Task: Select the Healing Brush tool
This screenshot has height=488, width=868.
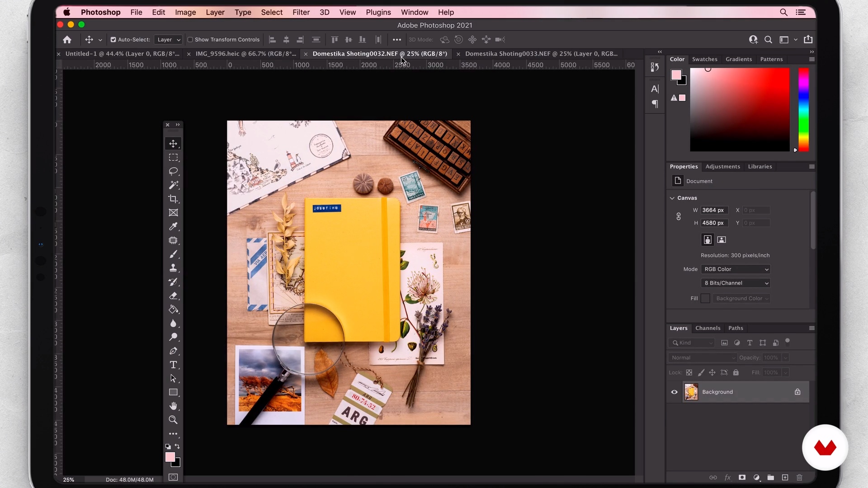Action: pos(173,240)
